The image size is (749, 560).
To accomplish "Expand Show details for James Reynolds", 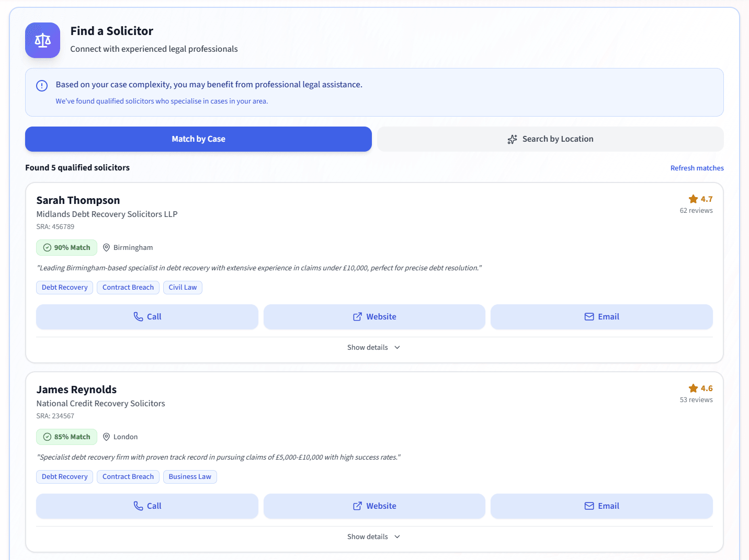I will (374, 537).
